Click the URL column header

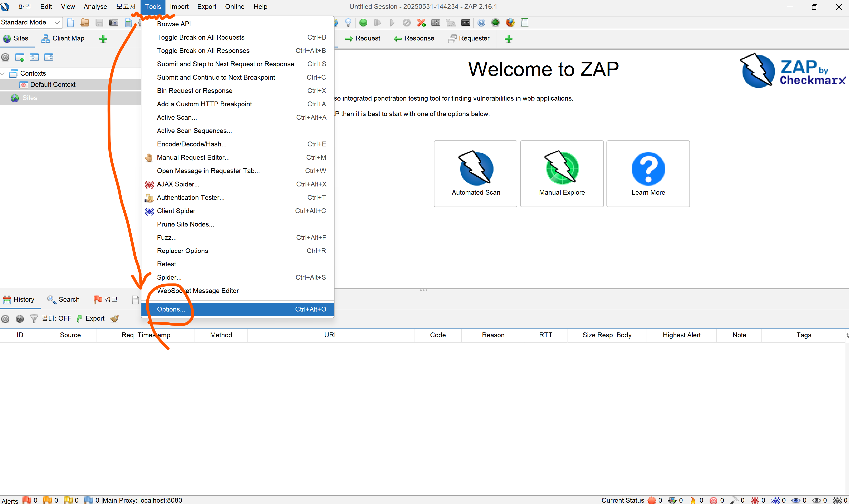pyautogui.click(x=330, y=335)
